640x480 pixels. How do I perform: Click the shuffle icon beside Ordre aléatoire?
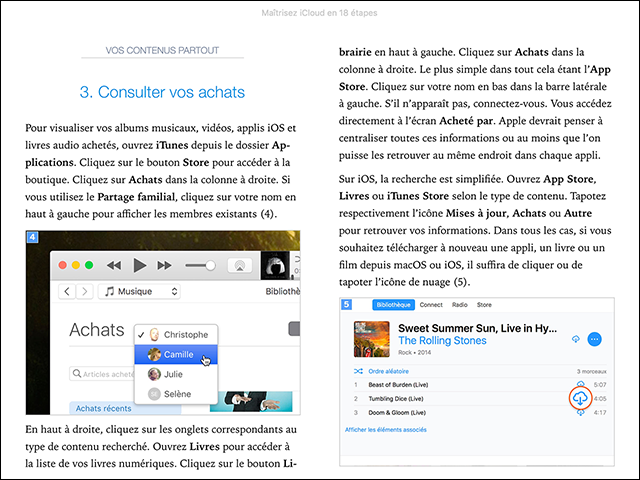358,371
